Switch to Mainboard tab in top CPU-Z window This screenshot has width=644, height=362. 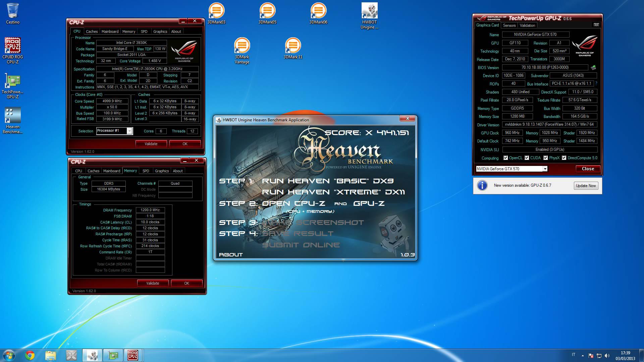pos(110,32)
